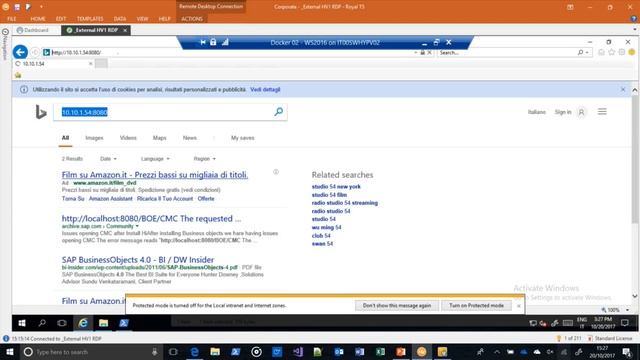640x360 pixels.
Task: Select Bing Maps tab
Action: 160,138
